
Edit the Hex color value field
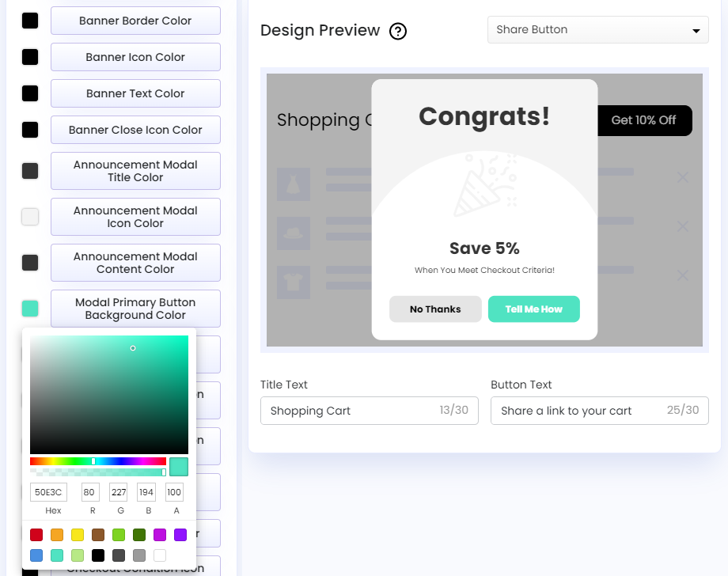(x=48, y=491)
